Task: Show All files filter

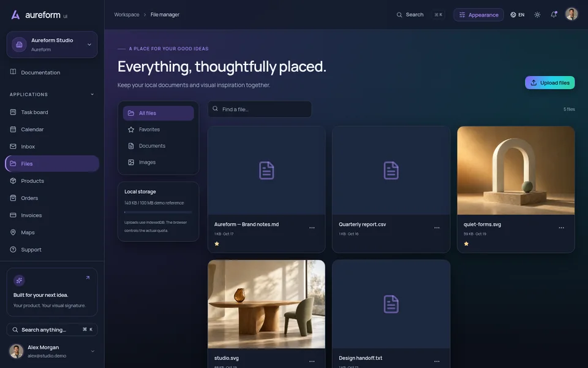Action: (158, 113)
